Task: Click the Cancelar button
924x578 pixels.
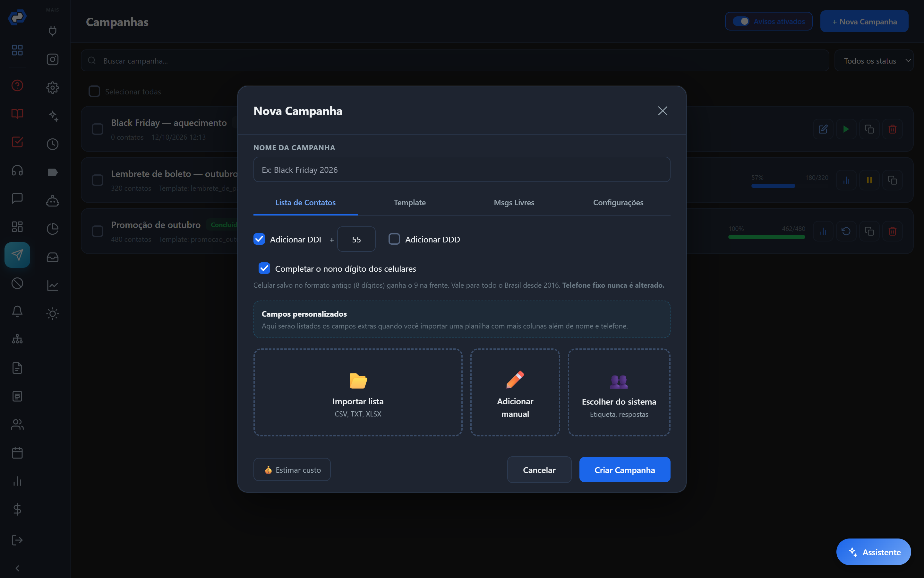Action: pyautogui.click(x=539, y=470)
